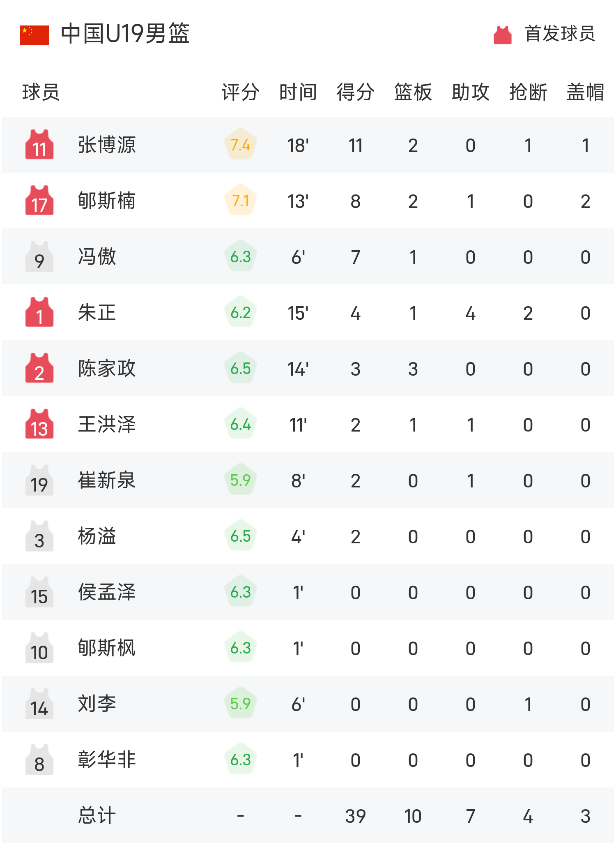Click the number 1 jersey beside 朱正
Screen dimensions: 616x845
point(39,313)
